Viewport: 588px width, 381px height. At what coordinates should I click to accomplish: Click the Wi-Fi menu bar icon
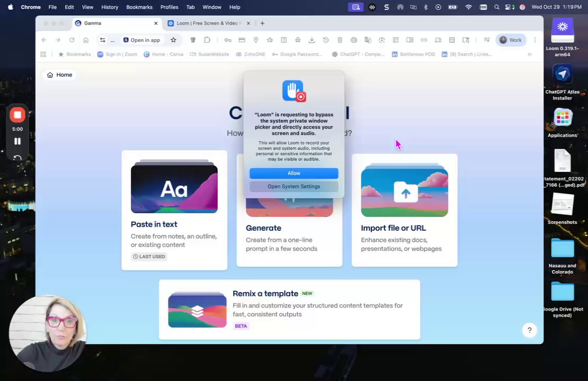coord(468,7)
